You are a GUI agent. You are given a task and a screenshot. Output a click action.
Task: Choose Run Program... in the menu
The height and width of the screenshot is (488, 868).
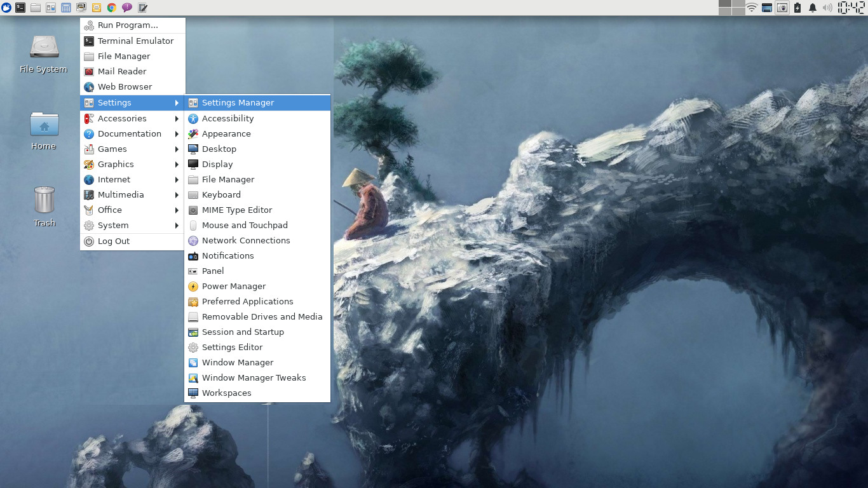tap(128, 25)
